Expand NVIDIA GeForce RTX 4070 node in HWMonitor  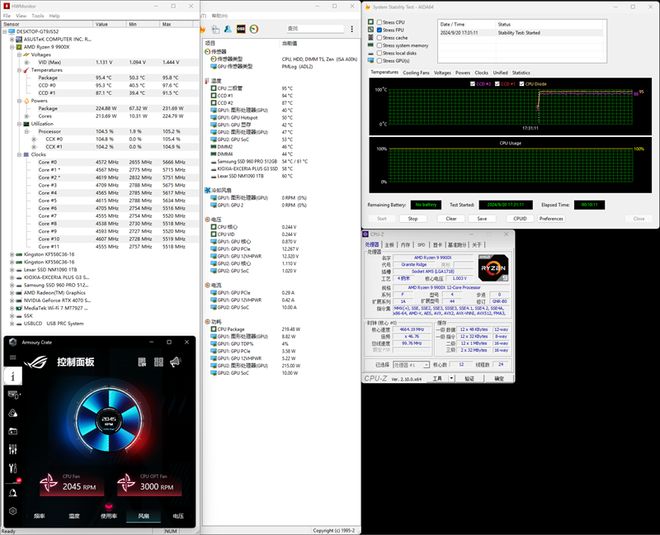coord(12,301)
